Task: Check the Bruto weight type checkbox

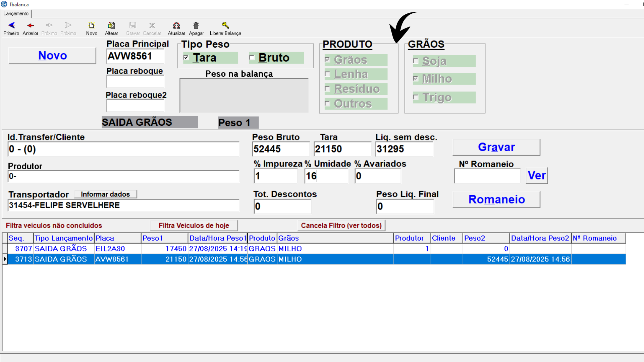Action: point(252,58)
